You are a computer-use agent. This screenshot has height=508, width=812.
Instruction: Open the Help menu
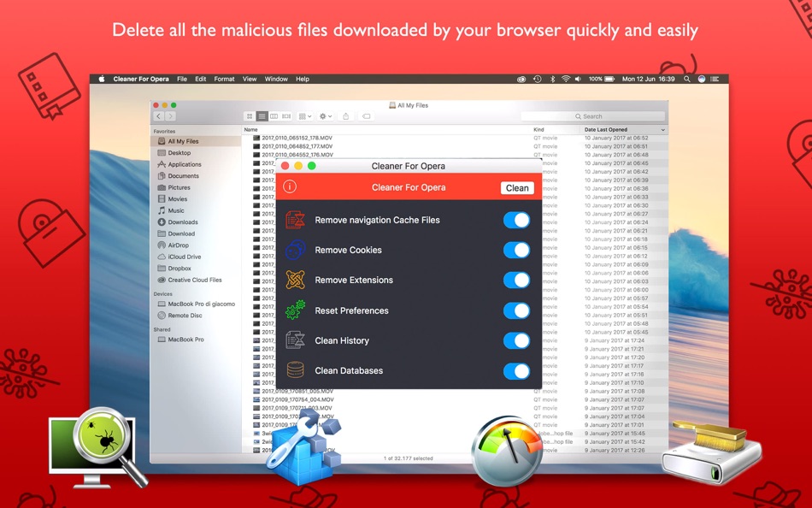coord(303,79)
